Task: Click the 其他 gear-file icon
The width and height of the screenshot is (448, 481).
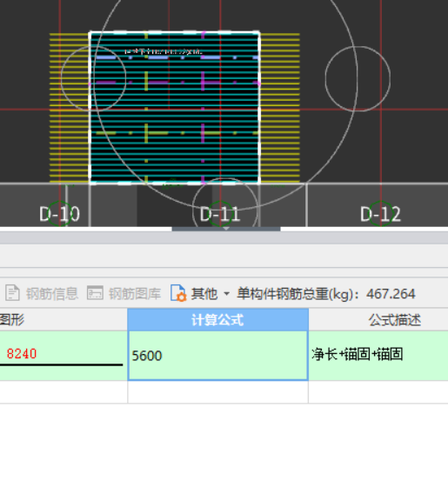Action: pos(178,293)
